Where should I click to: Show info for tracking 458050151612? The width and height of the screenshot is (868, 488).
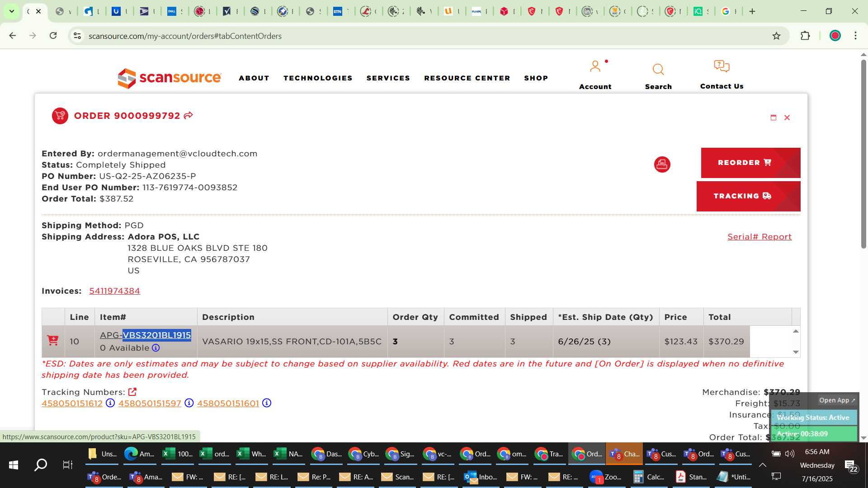click(110, 403)
